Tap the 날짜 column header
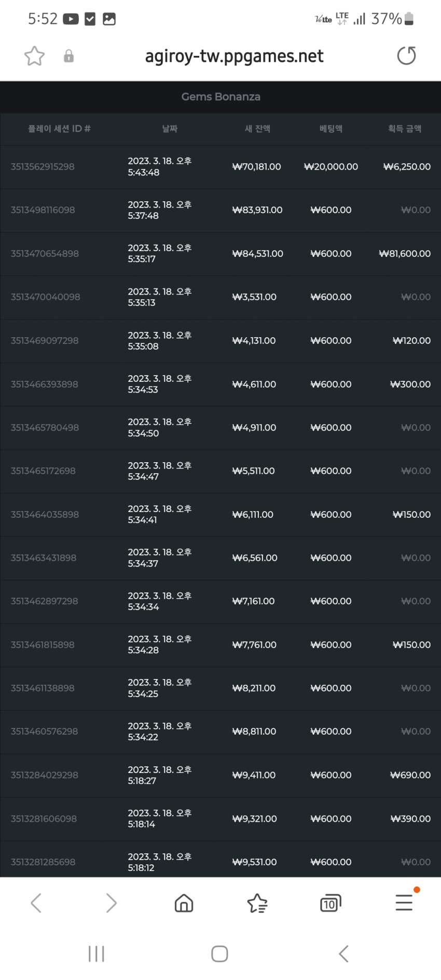Image resolution: width=441 pixels, height=980 pixels. click(x=170, y=129)
